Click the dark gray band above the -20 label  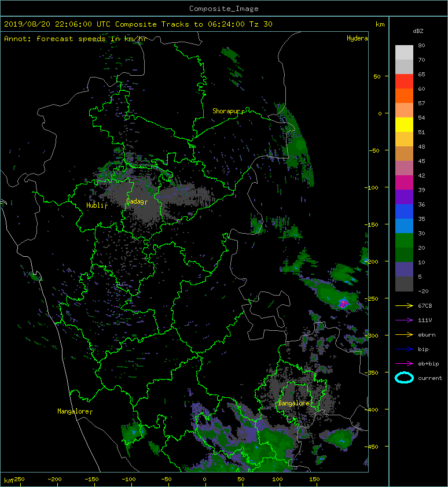tap(404, 284)
